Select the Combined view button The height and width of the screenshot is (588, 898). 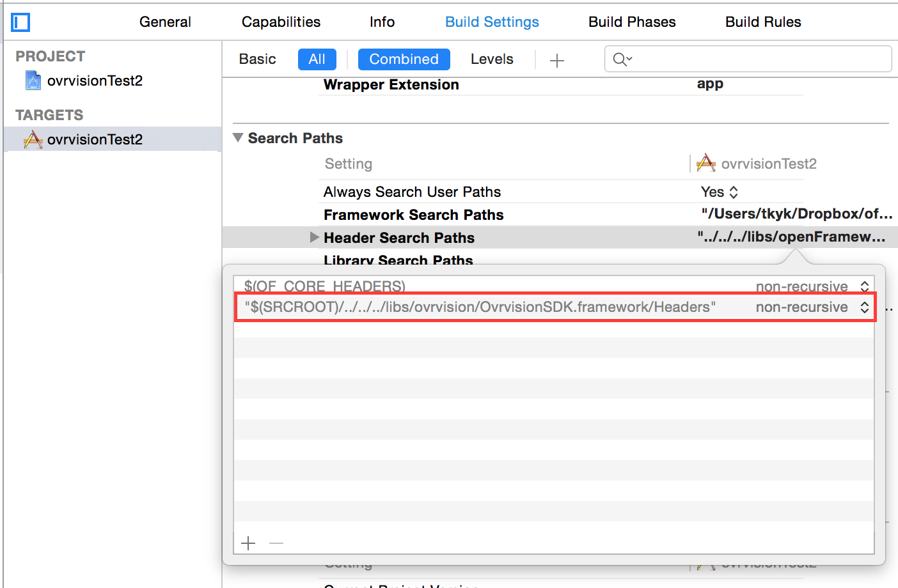point(404,59)
